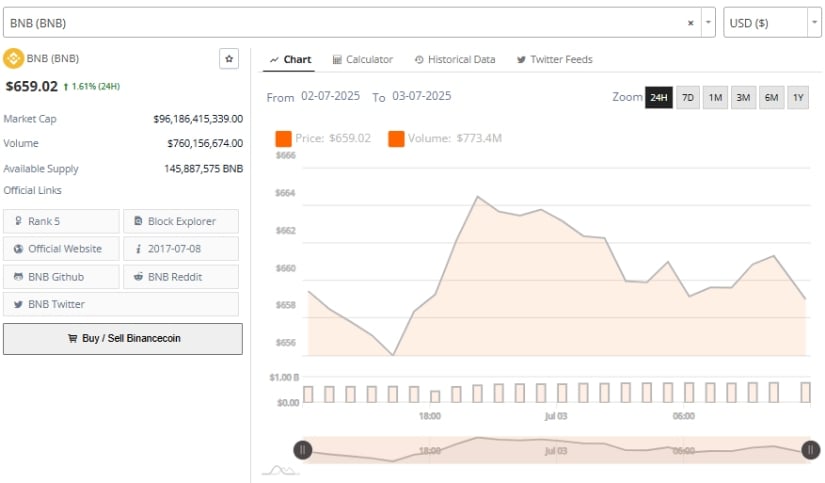
Task: Click the To date 03-07-2025 field
Action: point(421,96)
